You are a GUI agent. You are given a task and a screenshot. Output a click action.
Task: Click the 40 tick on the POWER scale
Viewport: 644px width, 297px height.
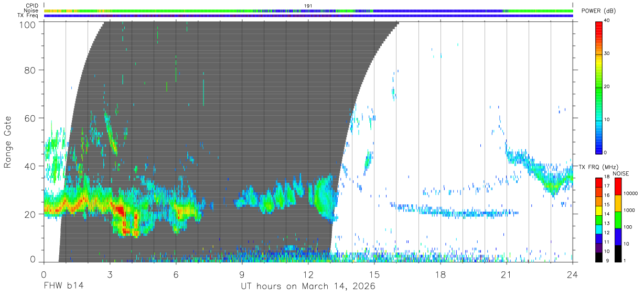point(607,20)
